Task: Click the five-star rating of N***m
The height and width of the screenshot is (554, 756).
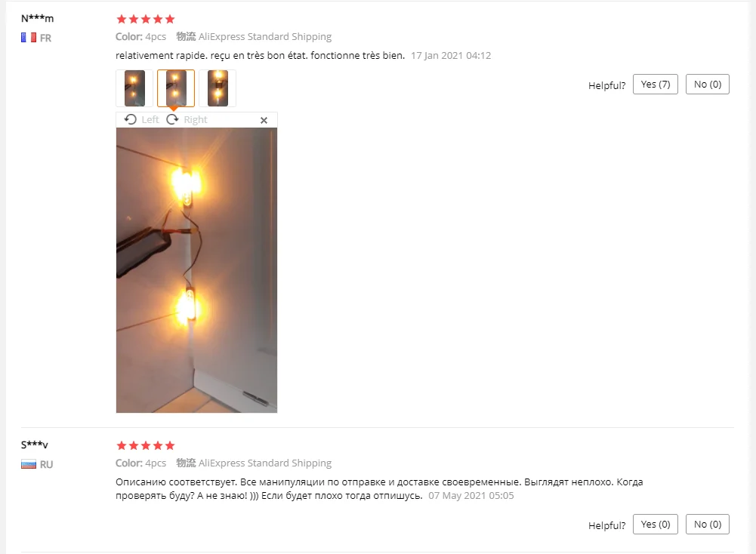Action: [x=146, y=20]
